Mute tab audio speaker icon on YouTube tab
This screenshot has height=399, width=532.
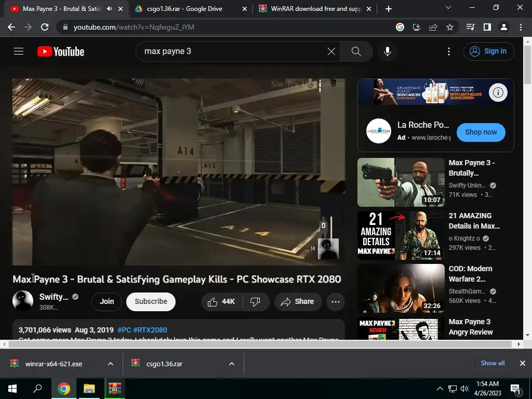click(109, 9)
